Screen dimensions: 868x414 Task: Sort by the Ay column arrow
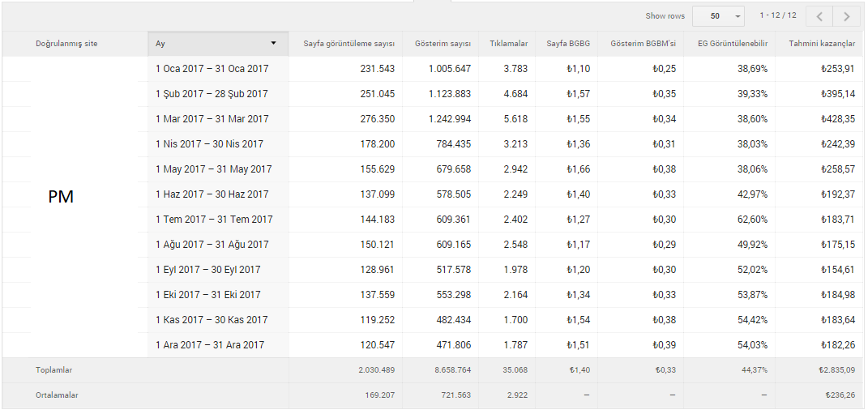tap(273, 43)
